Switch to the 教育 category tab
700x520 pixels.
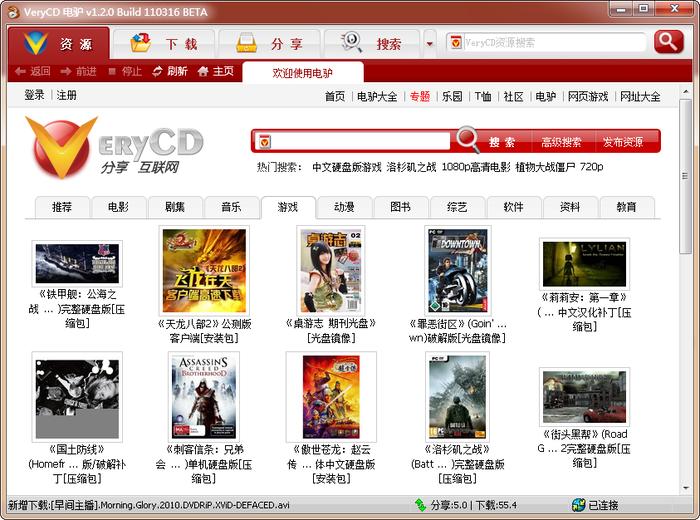click(x=626, y=207)
